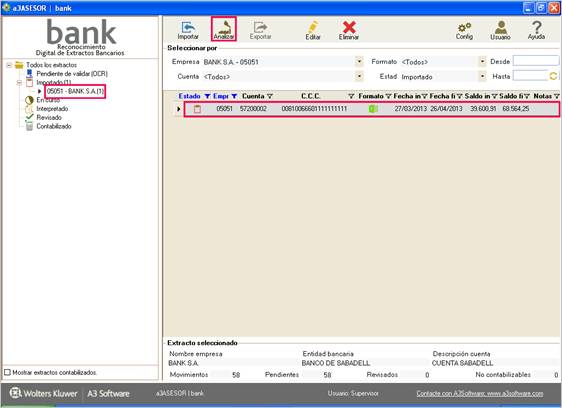562x408 pixels.
Task: Open the Empr column filter arrow
Action: point(234,96)
